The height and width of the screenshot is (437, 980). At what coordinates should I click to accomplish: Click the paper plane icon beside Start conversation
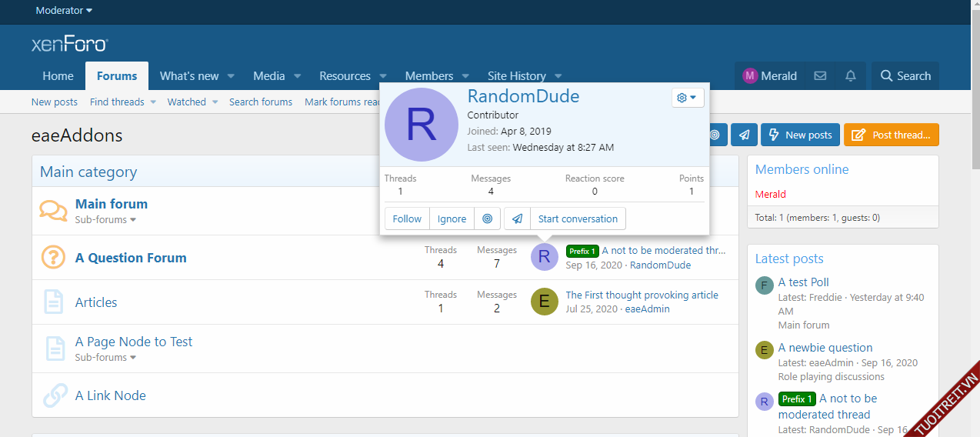pyautogui.click(x=518, y=218)
